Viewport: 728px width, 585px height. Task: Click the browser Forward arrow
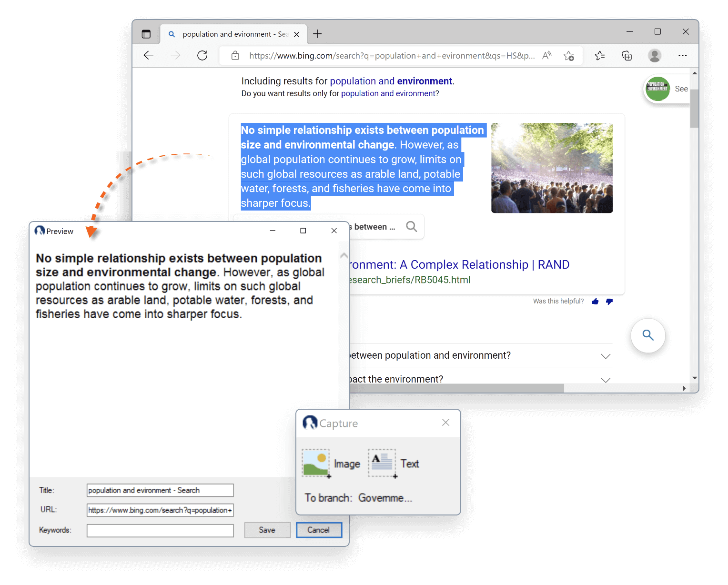click(175, 55)
